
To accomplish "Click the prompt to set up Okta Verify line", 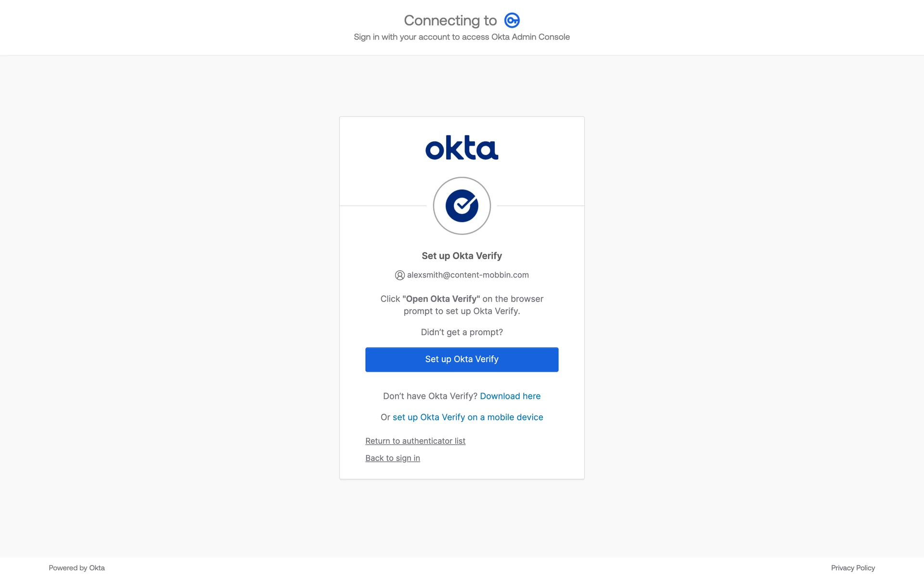I will (x=462, y=311).
